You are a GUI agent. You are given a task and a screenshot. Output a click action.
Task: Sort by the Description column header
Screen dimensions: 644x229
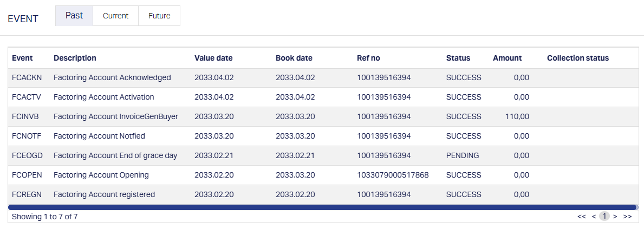pos(75,58)
